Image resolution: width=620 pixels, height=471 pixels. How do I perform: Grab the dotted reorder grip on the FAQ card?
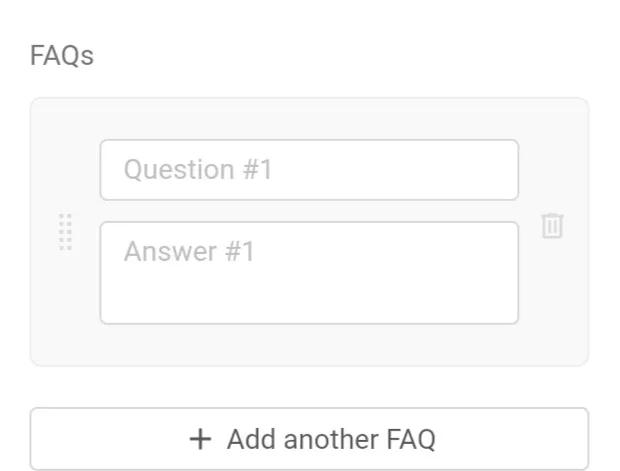tap(66, 232)
